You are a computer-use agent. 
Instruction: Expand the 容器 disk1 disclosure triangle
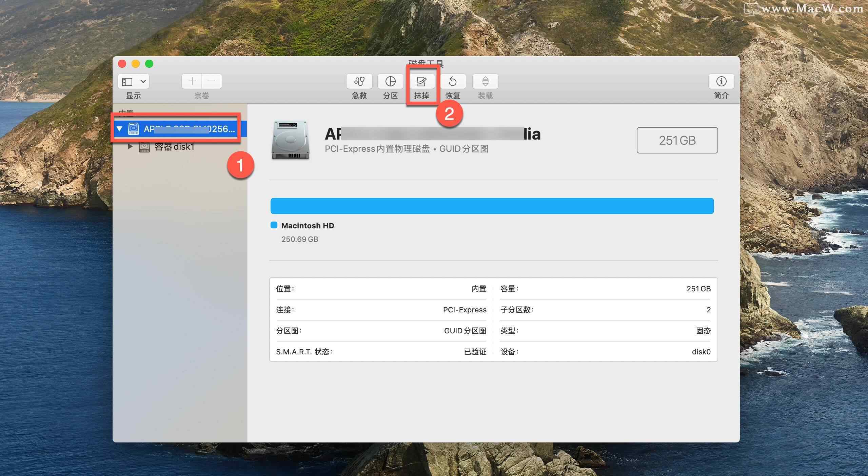click(130, 146)
